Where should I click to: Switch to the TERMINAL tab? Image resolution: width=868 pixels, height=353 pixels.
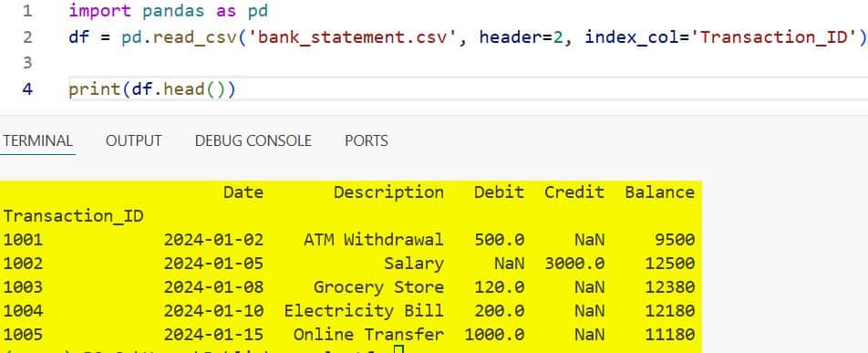(x=37, y=140)
